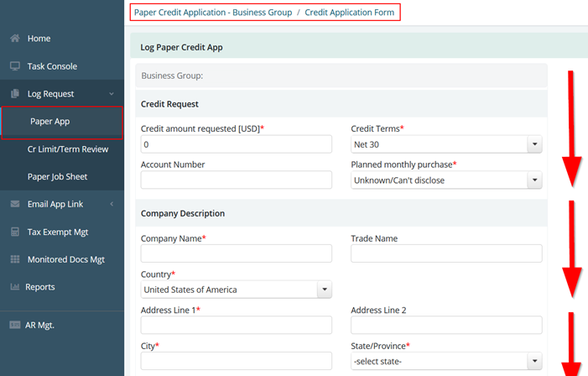Collapse the Log Request menu chevron
Viewport: 588px width, 376px height.
point(112,94)
